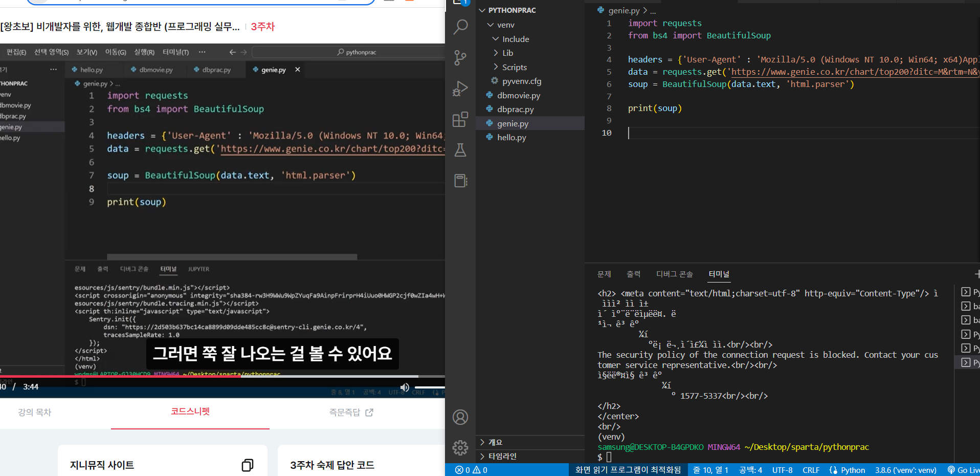
Task: Click 화면 읽기 프로그램이 최적화됨 status item
Action: [628, 470]
